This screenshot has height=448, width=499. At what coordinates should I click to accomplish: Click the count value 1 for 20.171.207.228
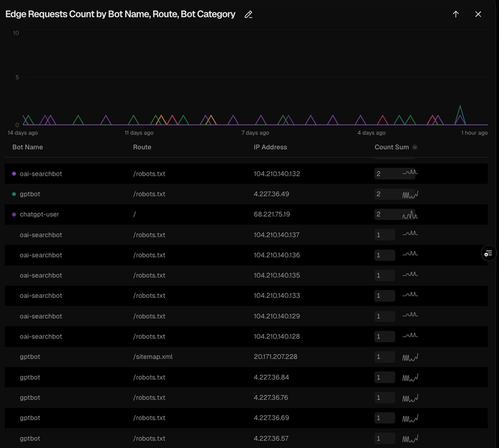[x=379, y=357]
